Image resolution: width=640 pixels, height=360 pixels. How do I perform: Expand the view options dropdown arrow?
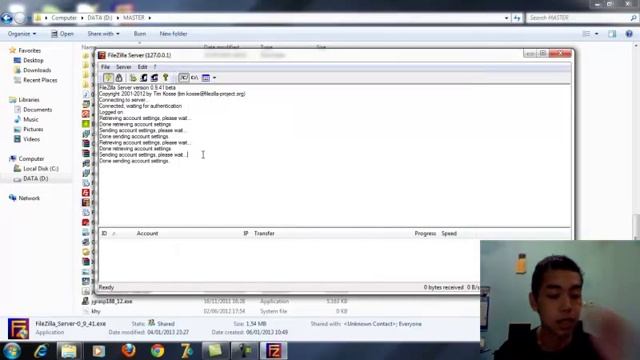596,34
